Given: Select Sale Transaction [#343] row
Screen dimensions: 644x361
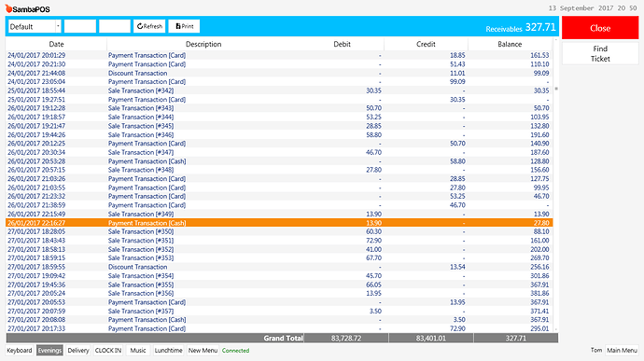Looking at the screenshot, I should click(x=279, y=108).
